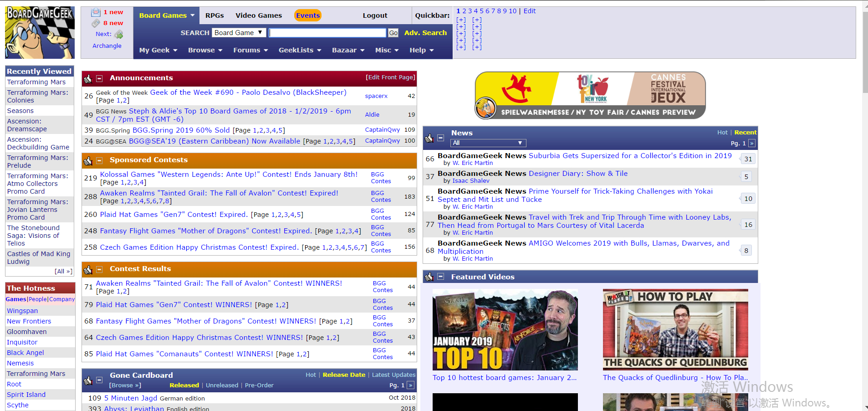The height and width of the screenshot is (411, 868).
Task: Switch to the RPGs domain tab
Action: click(214, 15)
